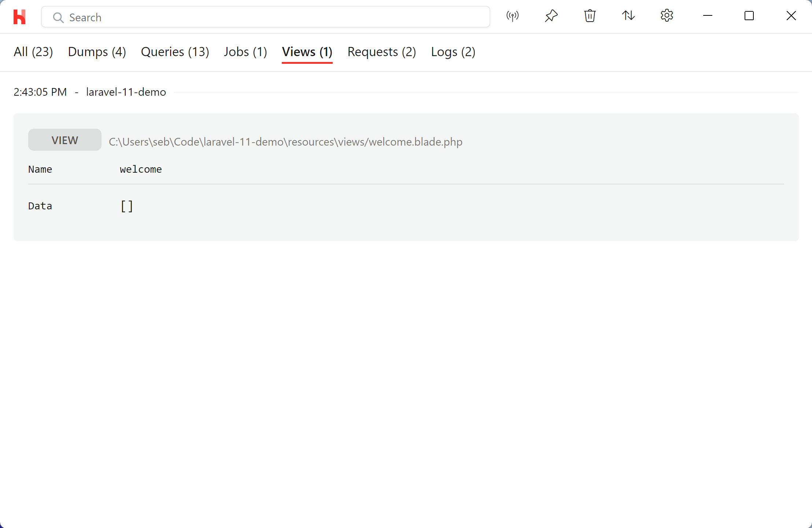
Task: Clear all entries with trash icon
Action: click(590, 16)
